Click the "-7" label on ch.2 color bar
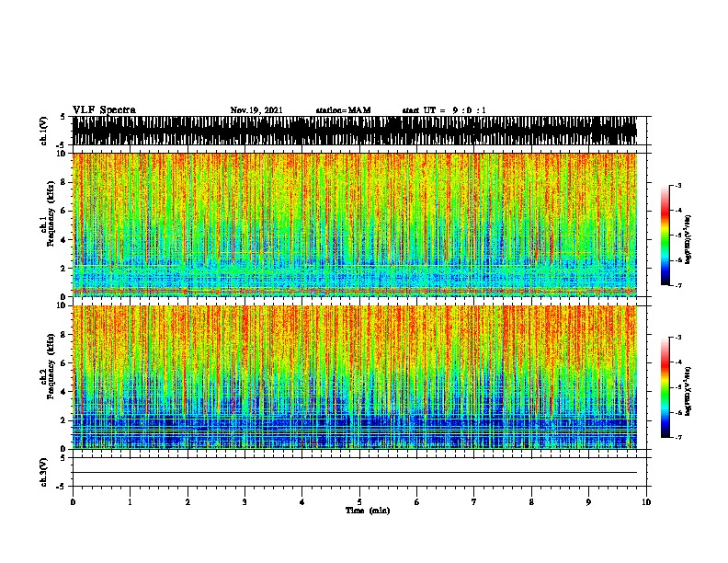 [677, 438]
